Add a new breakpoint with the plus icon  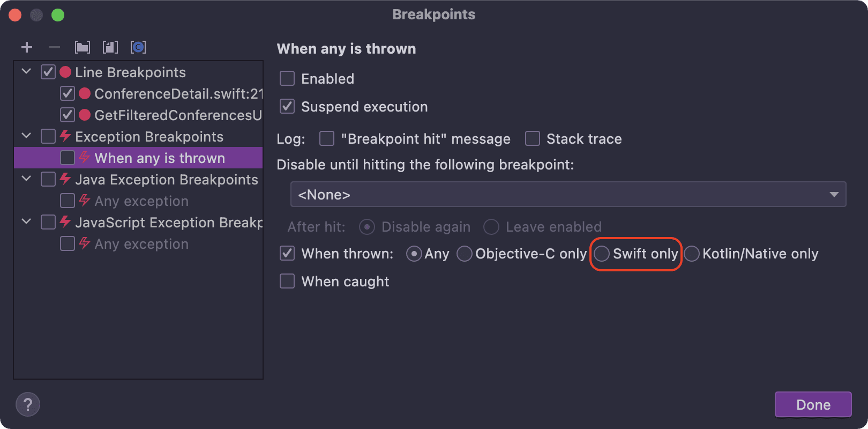pos(27,47)
